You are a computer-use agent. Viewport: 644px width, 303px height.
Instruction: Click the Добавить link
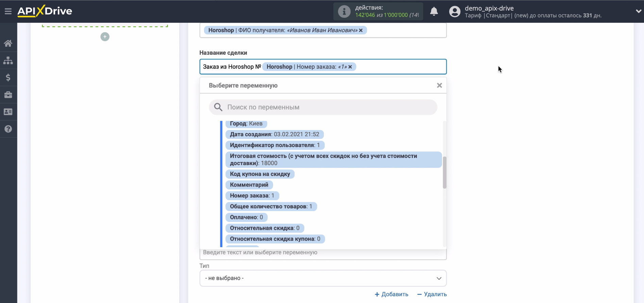coord(391,294)
